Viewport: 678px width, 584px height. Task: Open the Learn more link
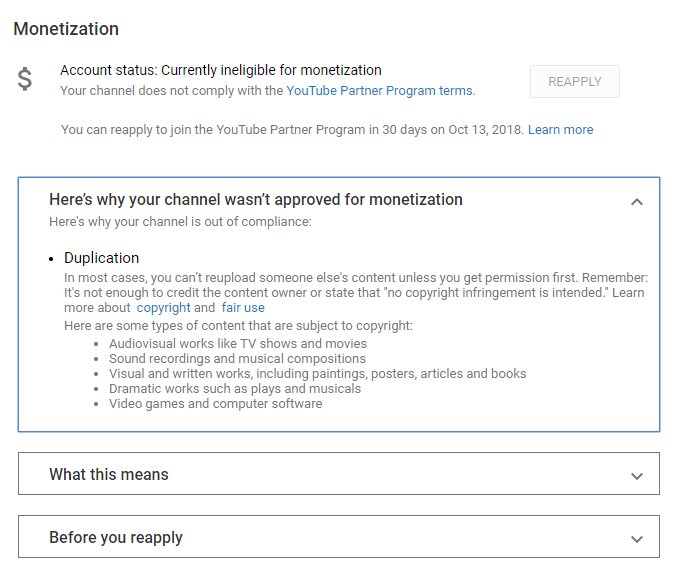560,130
